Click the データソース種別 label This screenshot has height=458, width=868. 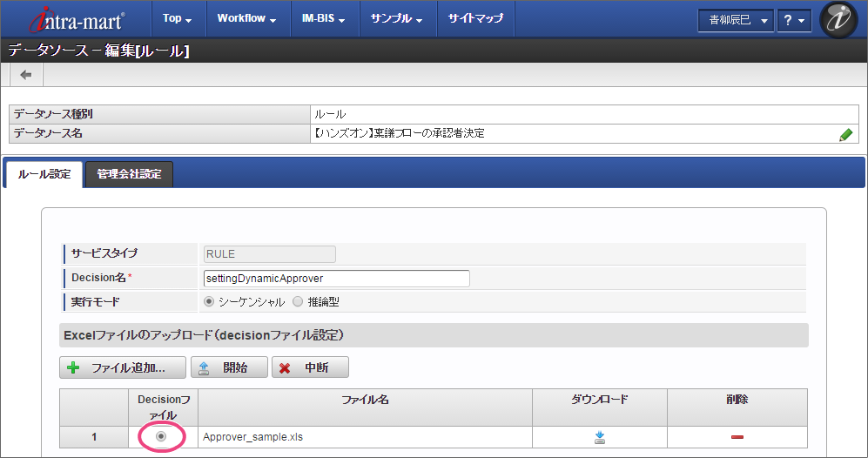[x=53, y=114]
